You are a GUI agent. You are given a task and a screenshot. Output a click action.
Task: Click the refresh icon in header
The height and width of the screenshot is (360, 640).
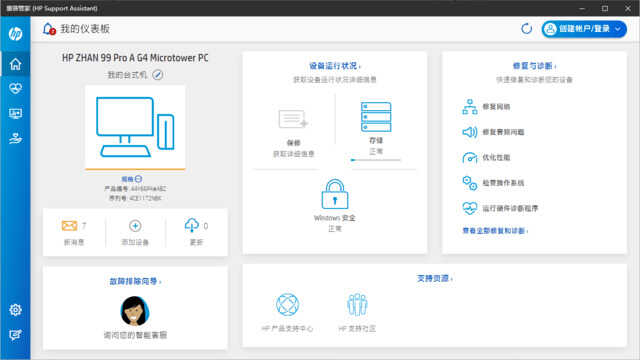527,29
